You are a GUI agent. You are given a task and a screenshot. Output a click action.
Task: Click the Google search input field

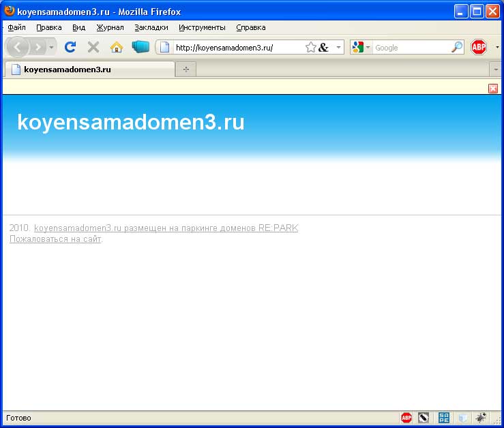(411, 48)
